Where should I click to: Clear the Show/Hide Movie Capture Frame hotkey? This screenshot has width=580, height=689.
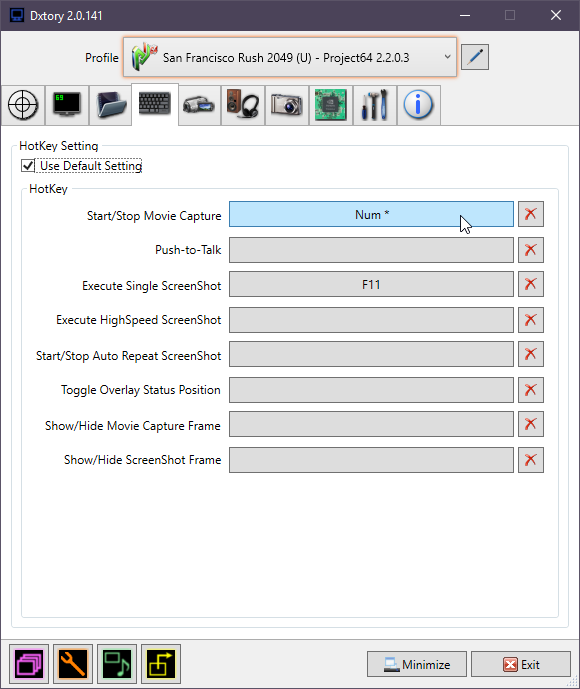(x=531, y=424)
